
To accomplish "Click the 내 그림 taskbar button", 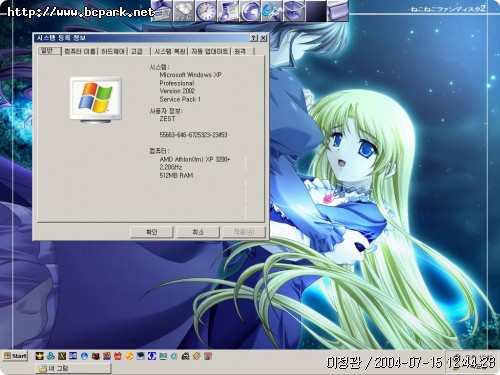I will (x=73, y=368).
